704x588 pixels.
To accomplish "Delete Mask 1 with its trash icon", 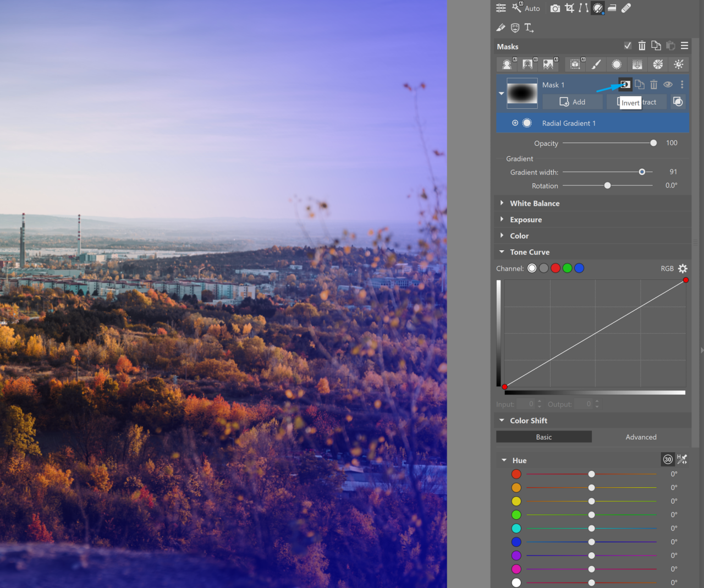I will click(x=654, y=85).
